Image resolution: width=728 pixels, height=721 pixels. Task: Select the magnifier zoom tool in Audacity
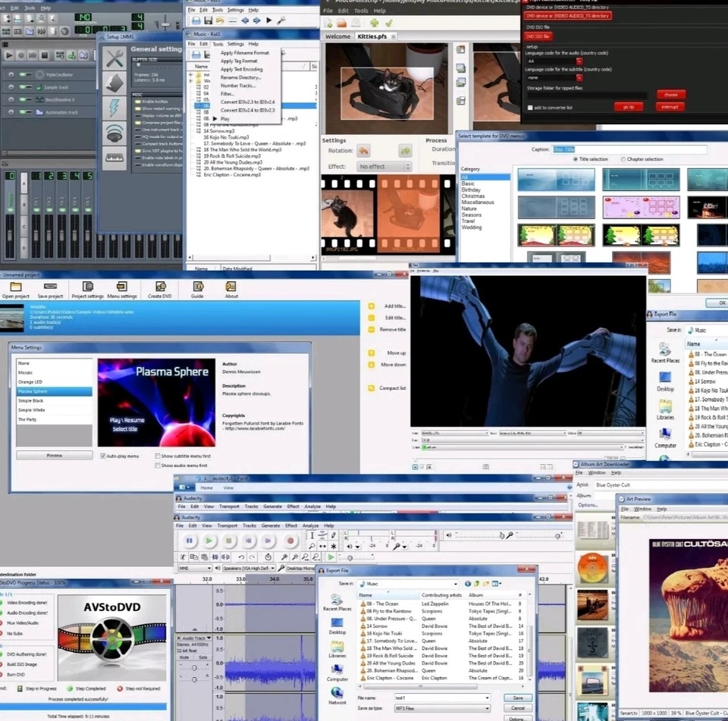click(312, 545)
